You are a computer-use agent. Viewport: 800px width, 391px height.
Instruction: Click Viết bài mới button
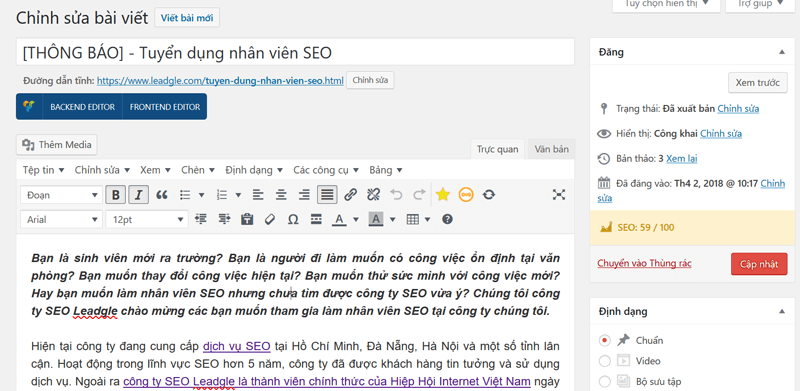click(x=187, y=18)
